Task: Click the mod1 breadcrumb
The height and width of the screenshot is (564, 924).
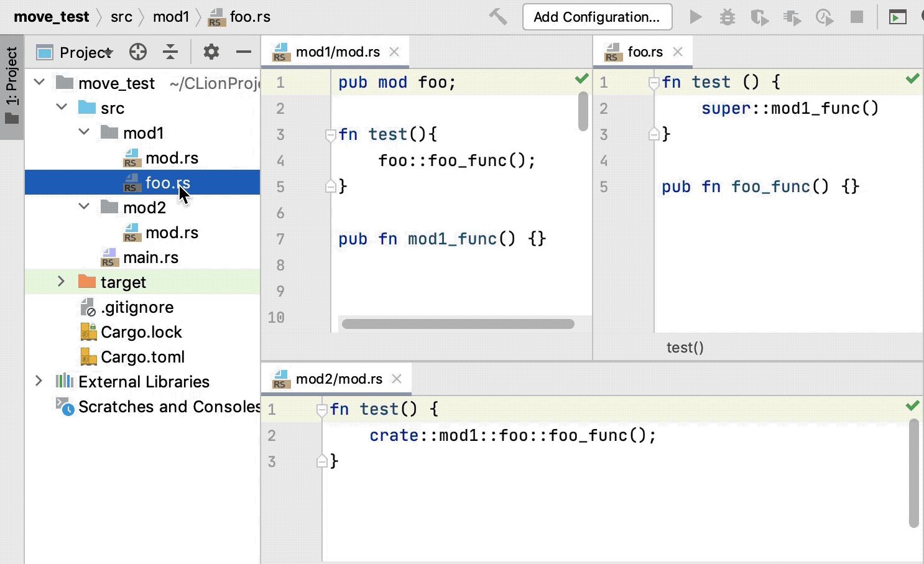Action: pos(171,17)
